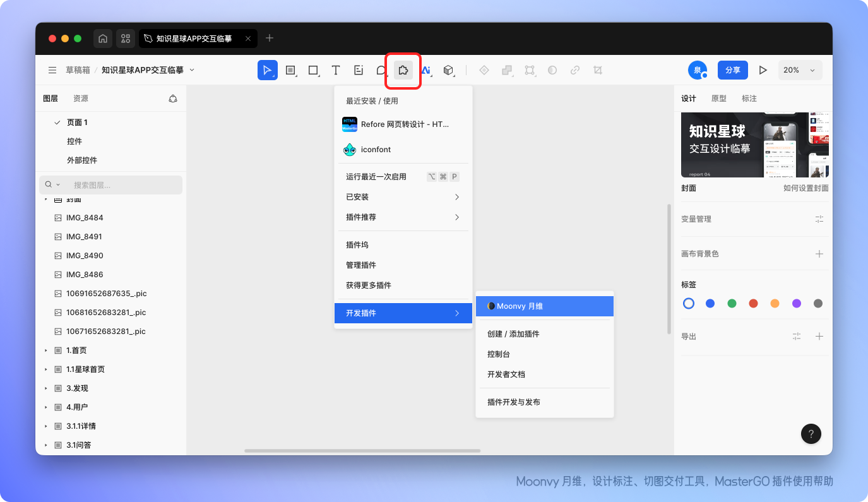Pick the blue tag color
Image resolution: width=868 pixels, height=502 pixels.
pyautogui.click(x=710, y=304)
